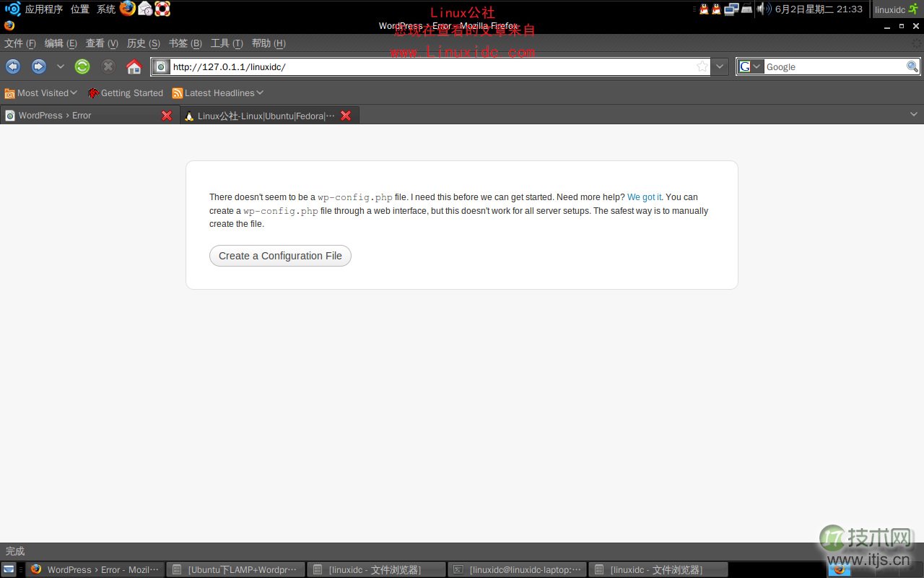Go to the Home page icon
The width and height of the screenshot is (924, 578).
(x=134, y=66)
